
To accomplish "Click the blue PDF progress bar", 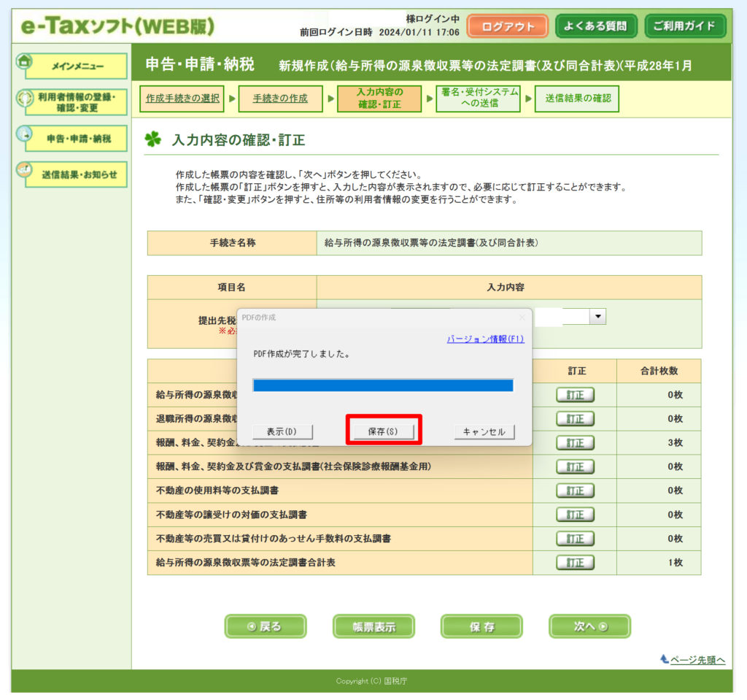I will pos(383,385).
